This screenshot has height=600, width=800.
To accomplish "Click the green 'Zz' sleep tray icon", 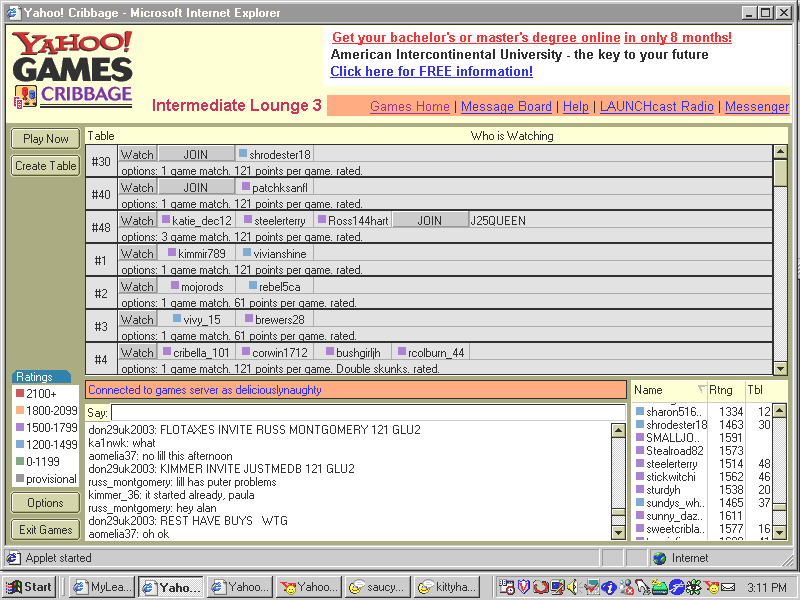I will coord(660,587).
